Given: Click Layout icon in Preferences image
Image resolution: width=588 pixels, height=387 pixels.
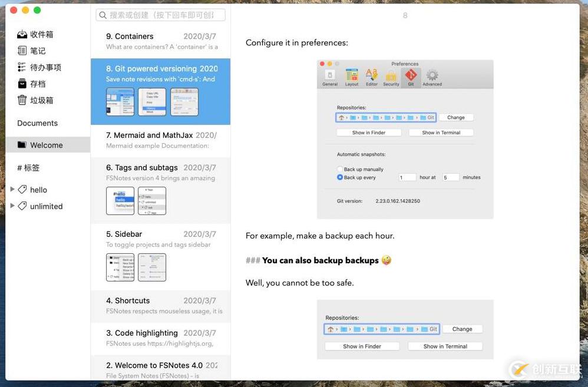Looking at the screenshot, I should [352, 75].
